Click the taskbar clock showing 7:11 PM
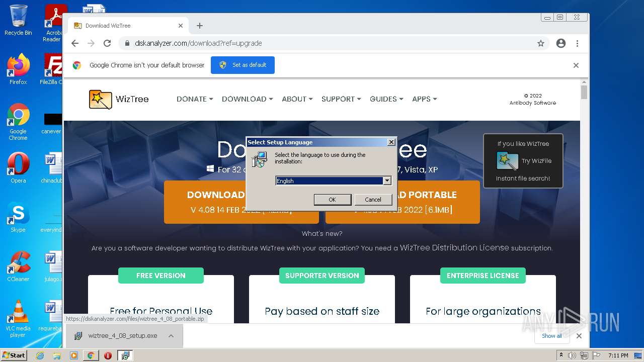Viewport: 644px width, 362px height. [x=618, y=355]
